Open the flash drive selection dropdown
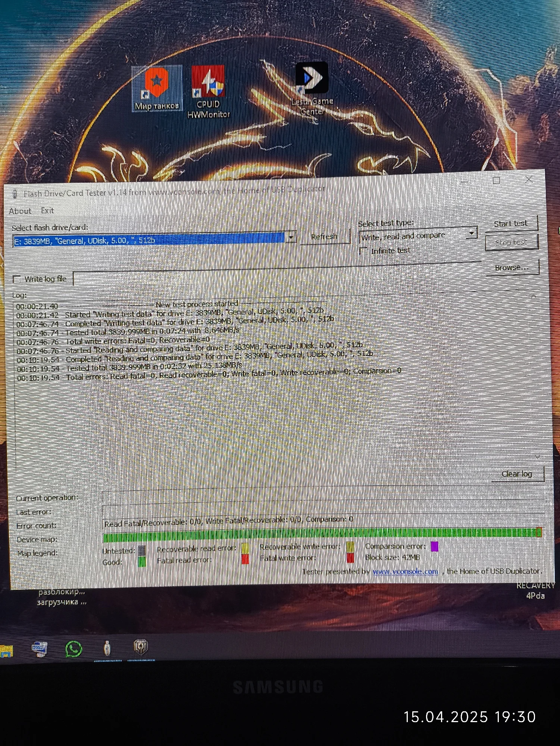The width and height of the screenshot is (560, 746). pos(291,237)
